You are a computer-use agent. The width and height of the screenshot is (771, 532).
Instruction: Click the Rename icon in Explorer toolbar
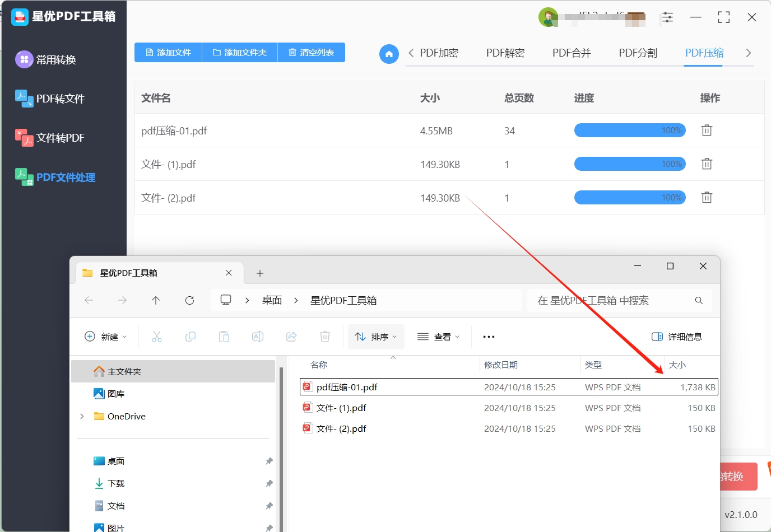click(x=258, y=337)
